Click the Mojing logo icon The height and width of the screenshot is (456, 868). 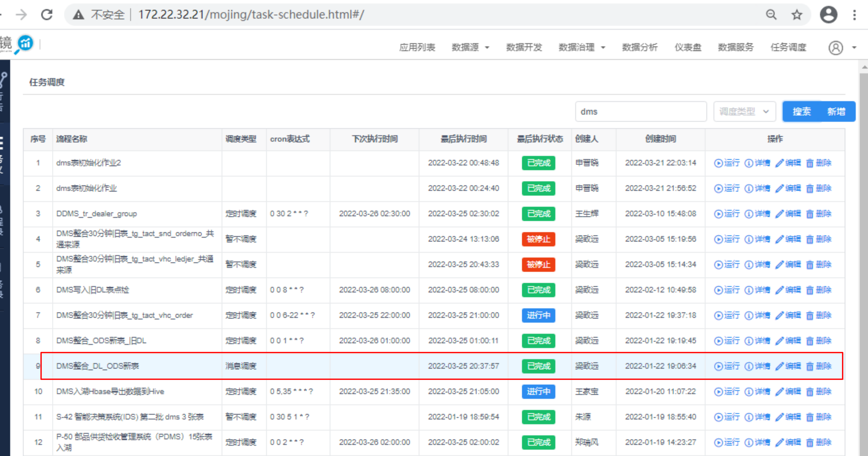point(25,44)
